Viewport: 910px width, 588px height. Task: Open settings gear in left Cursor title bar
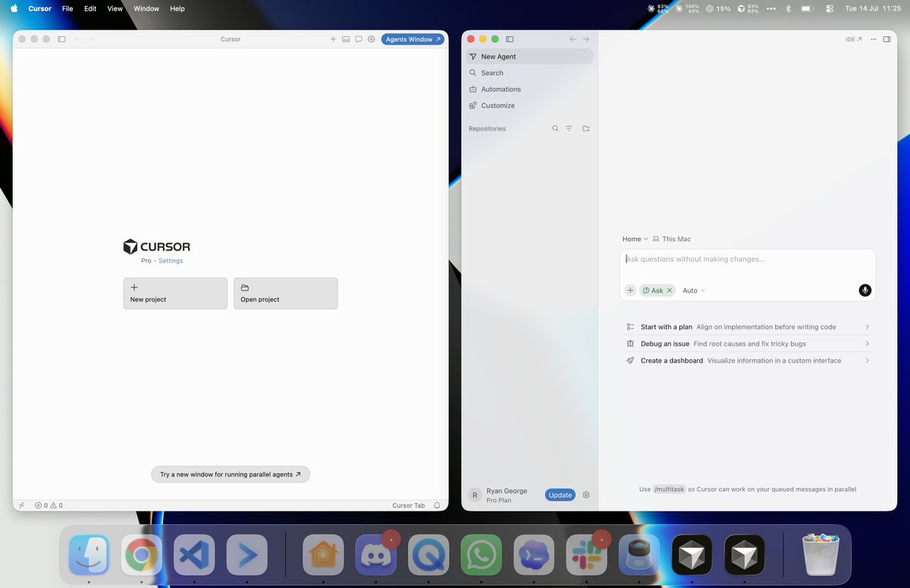pyautogui.click(x=372, y=39)
